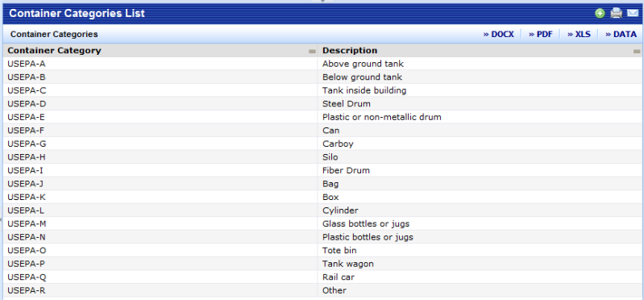Export the list as DOCX
This screenshot has height=300, width=644.
(x=498, y=35)
